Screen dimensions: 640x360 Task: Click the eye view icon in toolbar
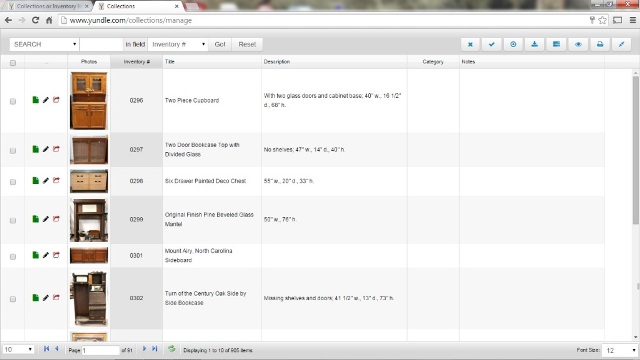tap(578, 44)
